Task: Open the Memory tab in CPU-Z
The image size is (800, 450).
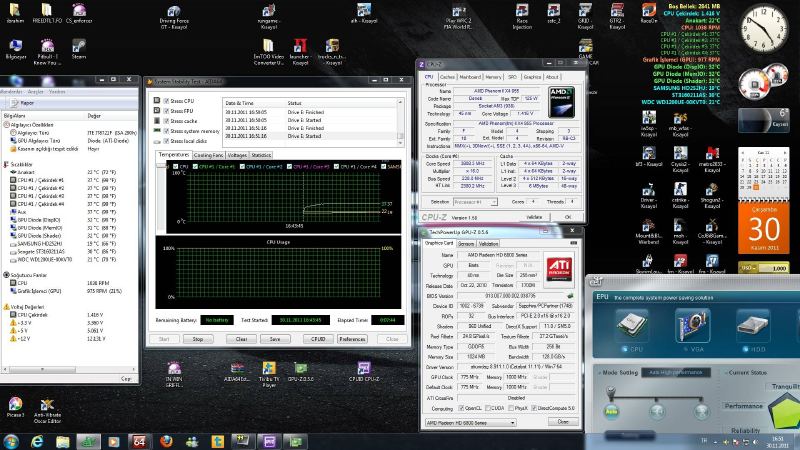Action: tap(493, 77)
